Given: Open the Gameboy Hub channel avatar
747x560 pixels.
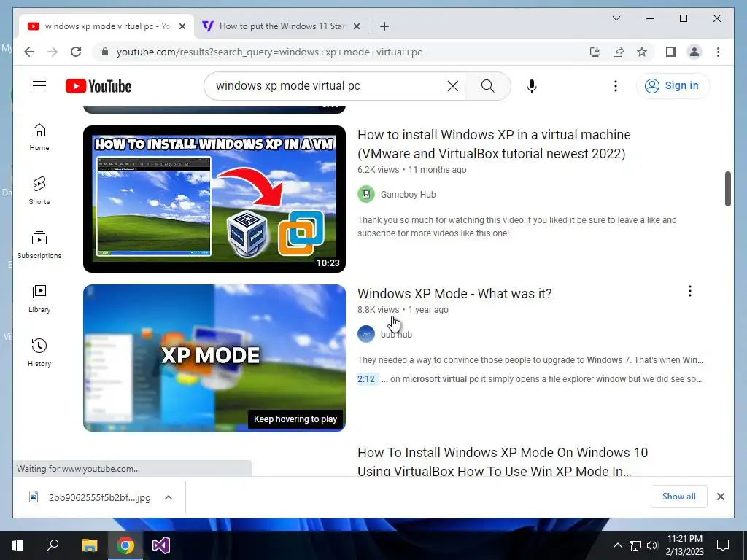Looking at the screenshot, I should 366,194.
